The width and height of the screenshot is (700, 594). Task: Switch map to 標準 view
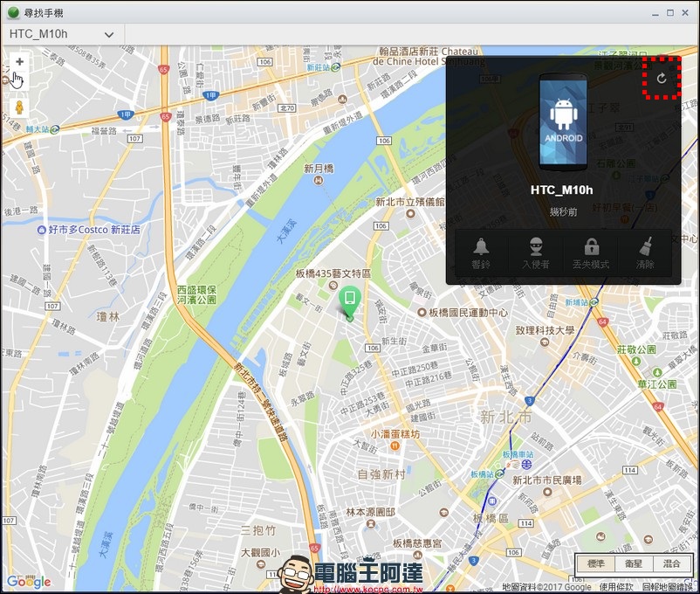click(595, 563)
